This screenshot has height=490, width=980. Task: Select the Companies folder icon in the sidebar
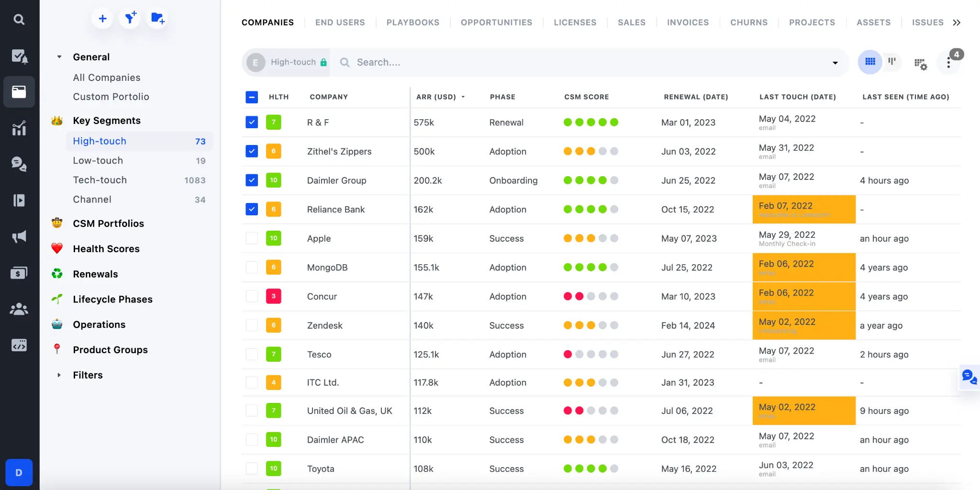click(x=19, y=91)
